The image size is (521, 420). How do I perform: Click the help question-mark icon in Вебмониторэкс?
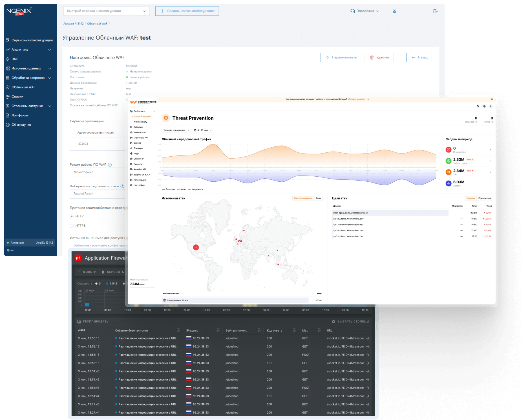pos(484,106)
